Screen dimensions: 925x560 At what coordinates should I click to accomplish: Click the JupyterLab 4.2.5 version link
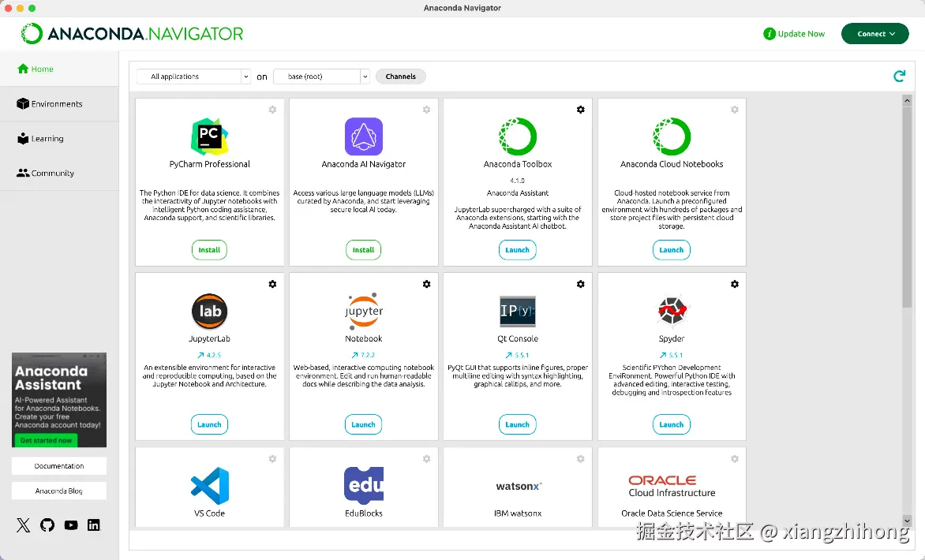[209, 355]
